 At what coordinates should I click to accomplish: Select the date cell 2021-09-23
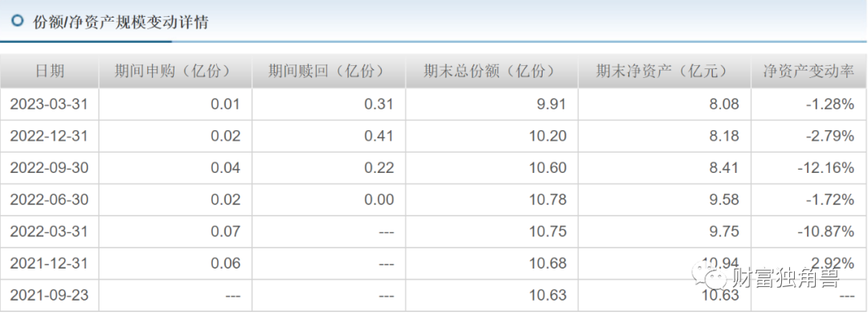(49, 295)
